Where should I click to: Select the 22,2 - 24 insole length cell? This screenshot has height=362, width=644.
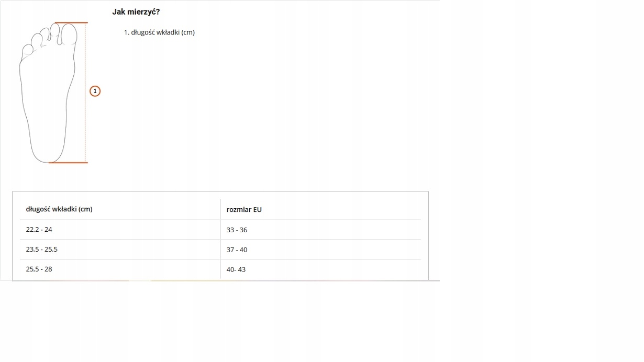(39, 230)
